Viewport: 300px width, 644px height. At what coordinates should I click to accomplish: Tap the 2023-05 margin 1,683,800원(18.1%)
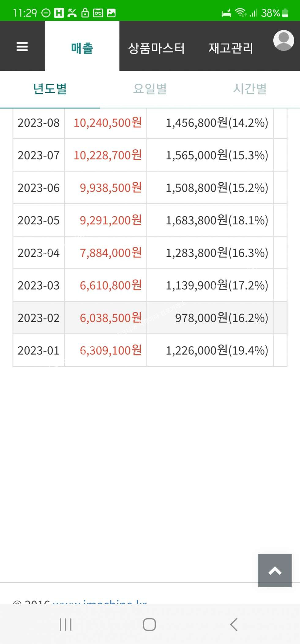click(x=217, y=220)
